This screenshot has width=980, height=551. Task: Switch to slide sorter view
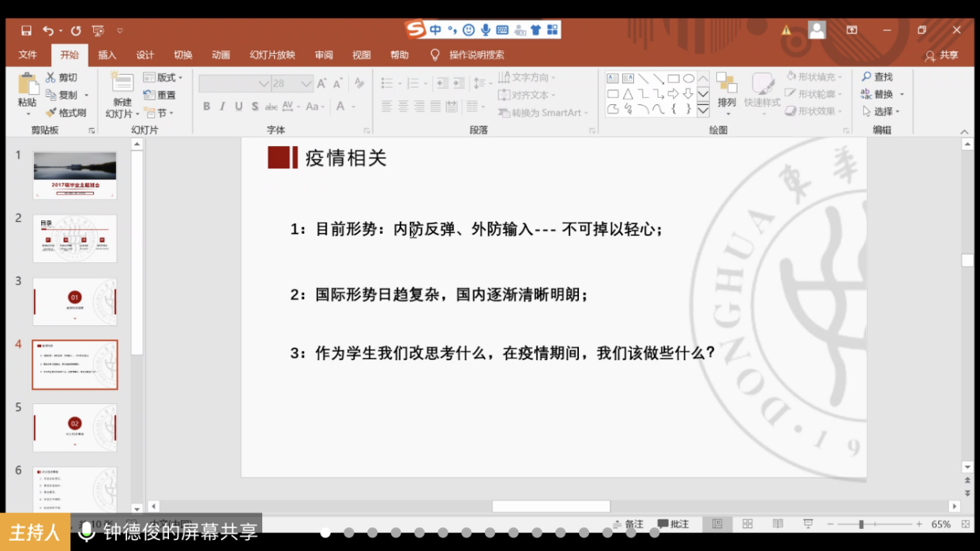[747, 524]
